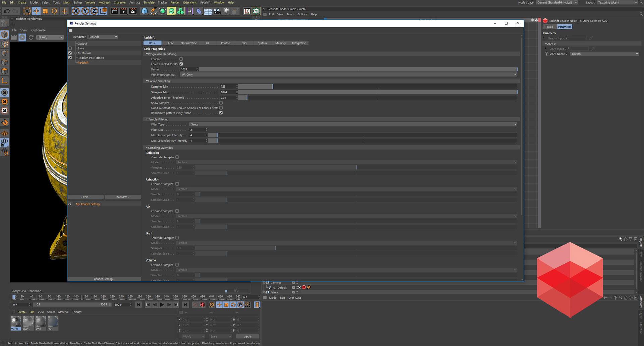Image resolution: width=644 pixels, height=346 pixels.
Task: Open Filter Type Gauss dropdown
Action: click(x=353, y=124)
